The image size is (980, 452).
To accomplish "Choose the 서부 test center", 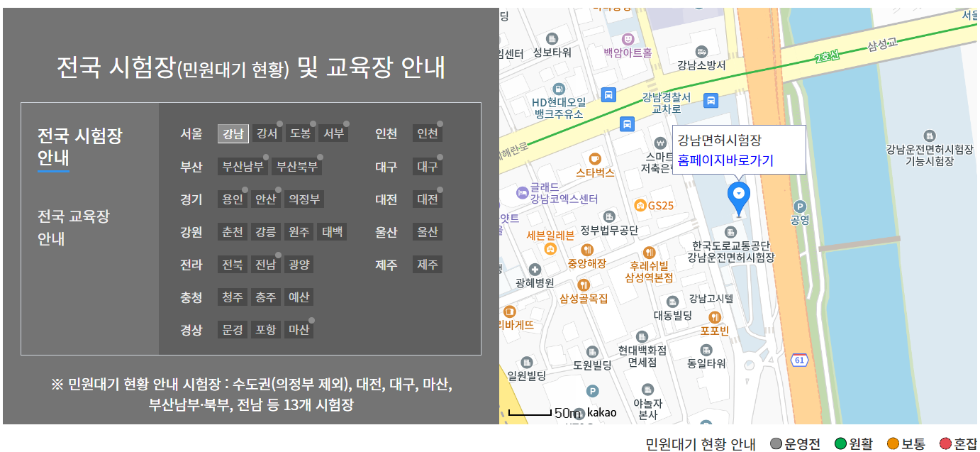I will (x=333, y=133).
